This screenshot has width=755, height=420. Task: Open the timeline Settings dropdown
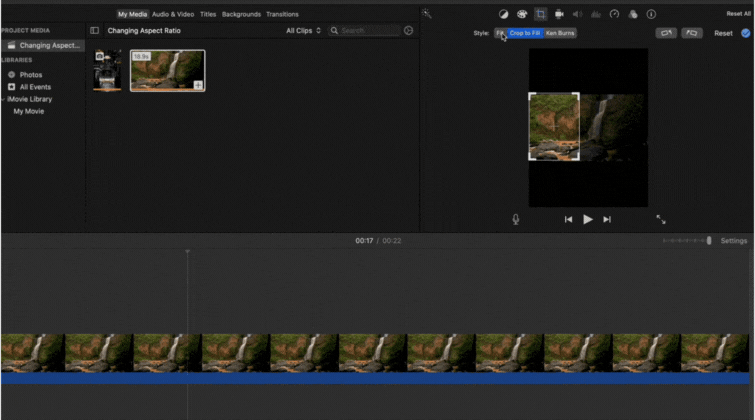(734, 241)
